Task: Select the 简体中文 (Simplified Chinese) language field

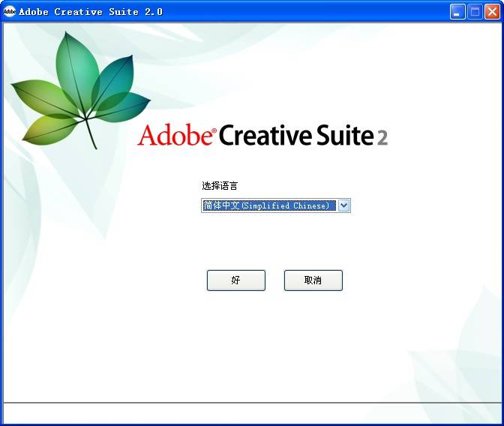Action: pos(268,205)
